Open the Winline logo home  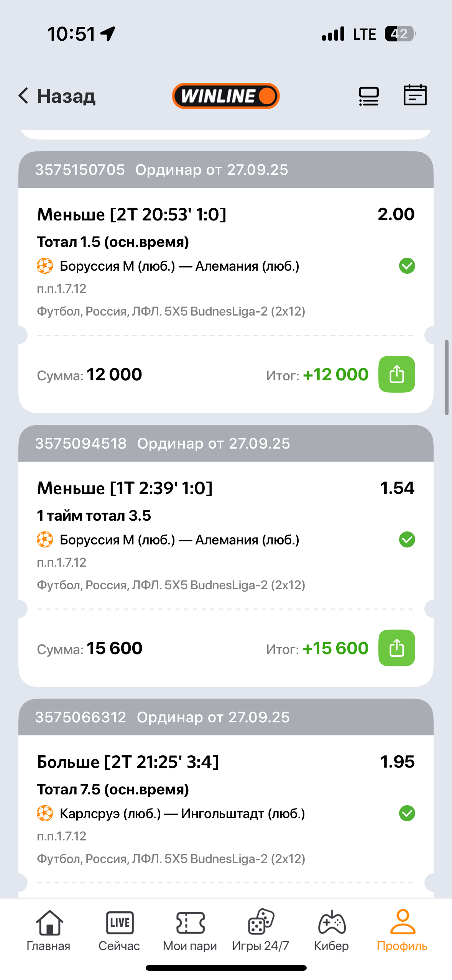[225, 96]
